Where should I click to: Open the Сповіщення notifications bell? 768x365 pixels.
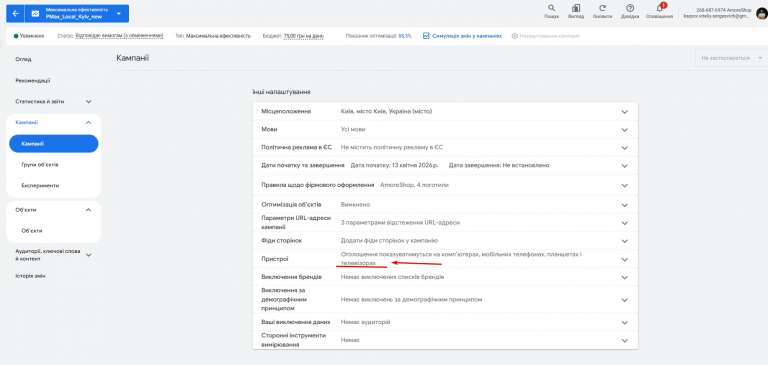[660, 8]
